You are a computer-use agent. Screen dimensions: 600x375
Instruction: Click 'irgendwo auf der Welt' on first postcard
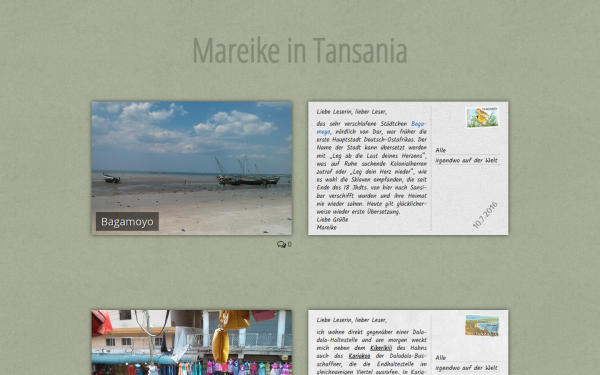(x=466, y=160)
